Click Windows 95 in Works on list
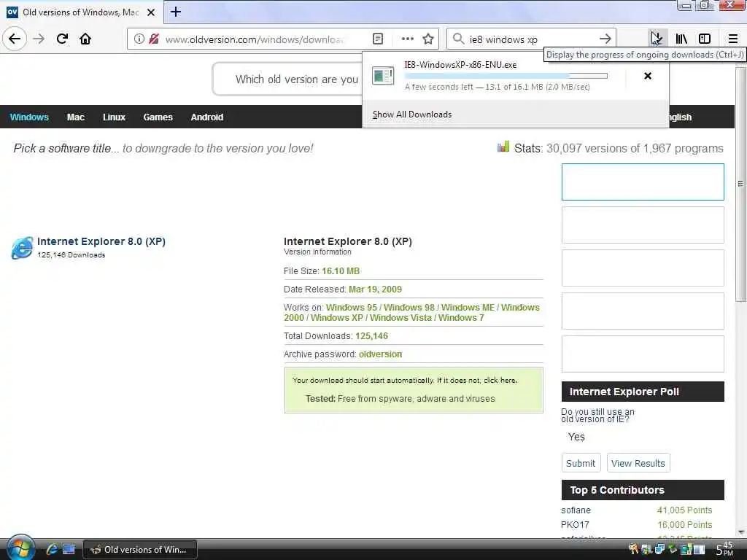 [x=351, y=308]
